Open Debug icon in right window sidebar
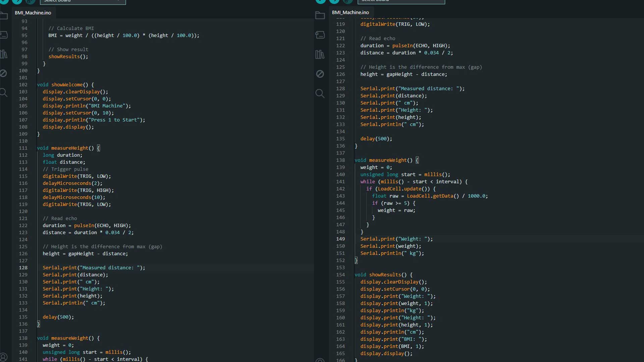The image size is (644, 362). tap(320, 74)
